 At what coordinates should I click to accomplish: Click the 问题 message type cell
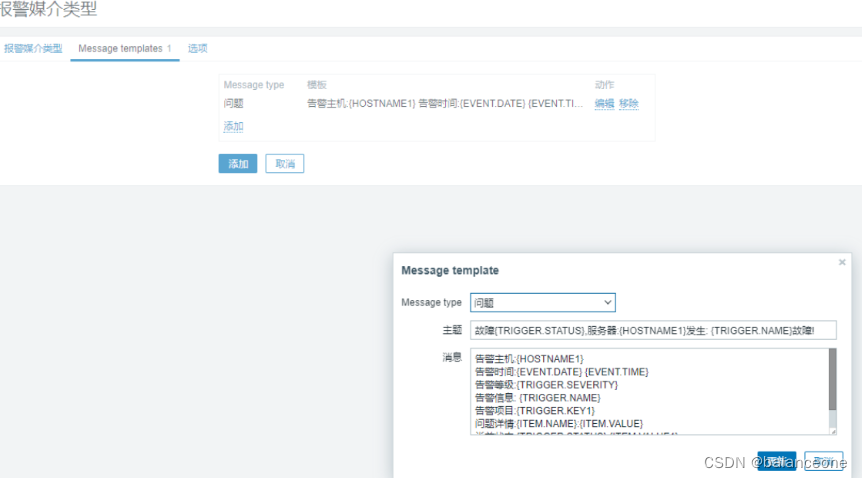click(x=234, y=103)
